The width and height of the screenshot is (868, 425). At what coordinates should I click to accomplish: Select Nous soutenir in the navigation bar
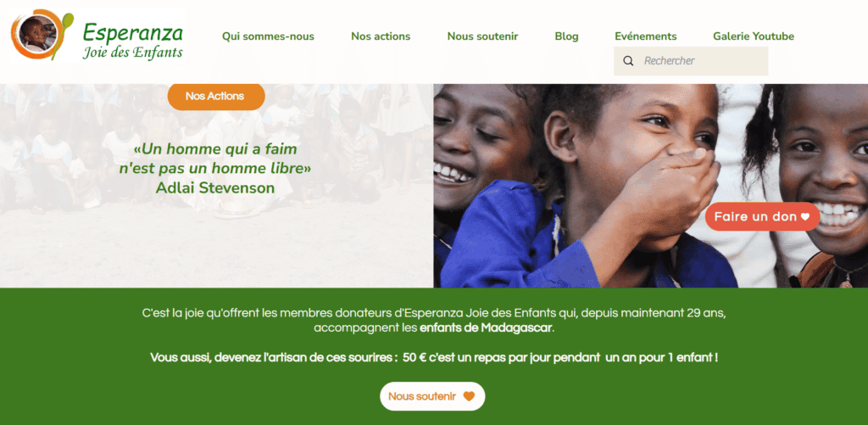click(x=482, y=36)
